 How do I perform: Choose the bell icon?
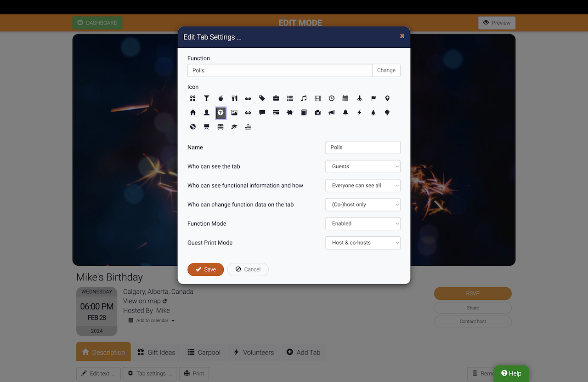click(x=345, y=113)
